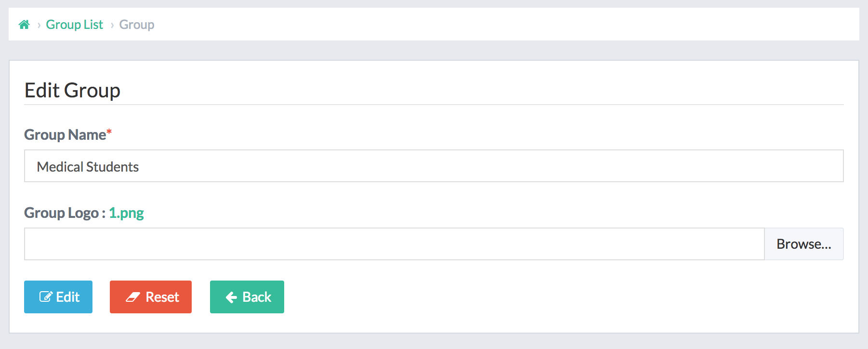Click the eraser icon on Reset button
This screenshot has width=868, height=349.
(133, 297)
